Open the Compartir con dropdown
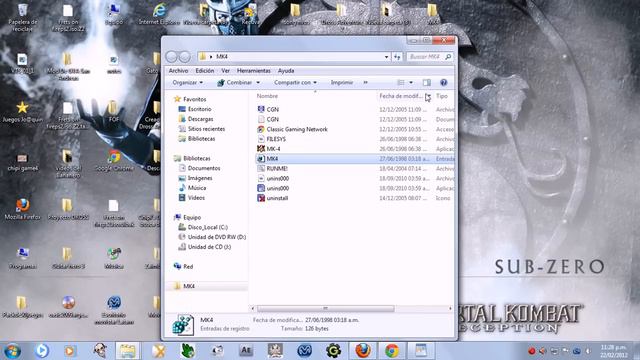640x360 pixels. click(x=295, y=82)
